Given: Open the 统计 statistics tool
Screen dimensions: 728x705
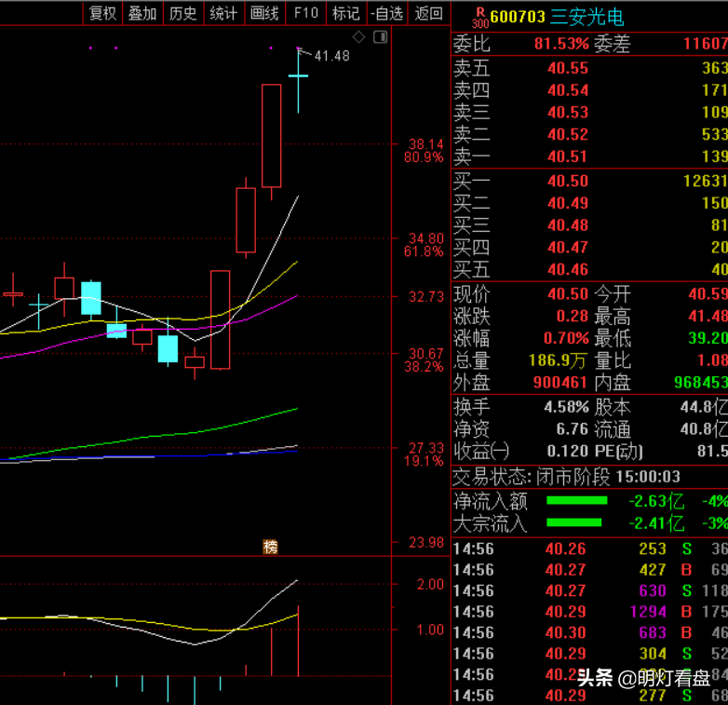Looking at the screenshot, I should (x=223, y=13).
